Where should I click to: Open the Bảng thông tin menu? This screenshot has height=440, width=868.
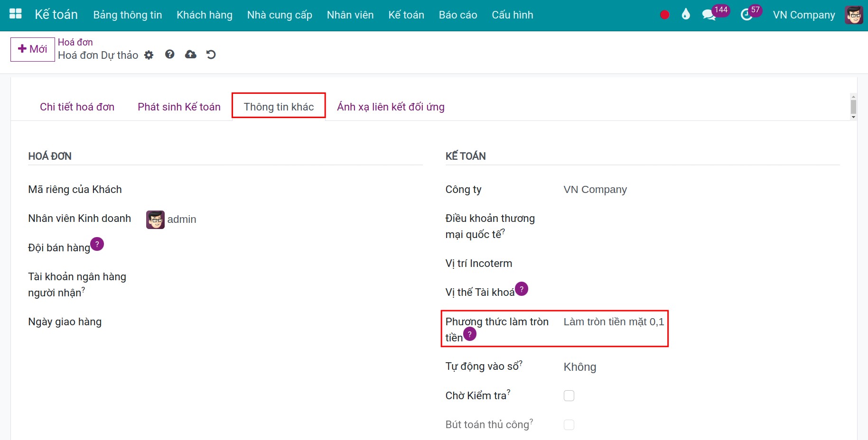(128, 15)
